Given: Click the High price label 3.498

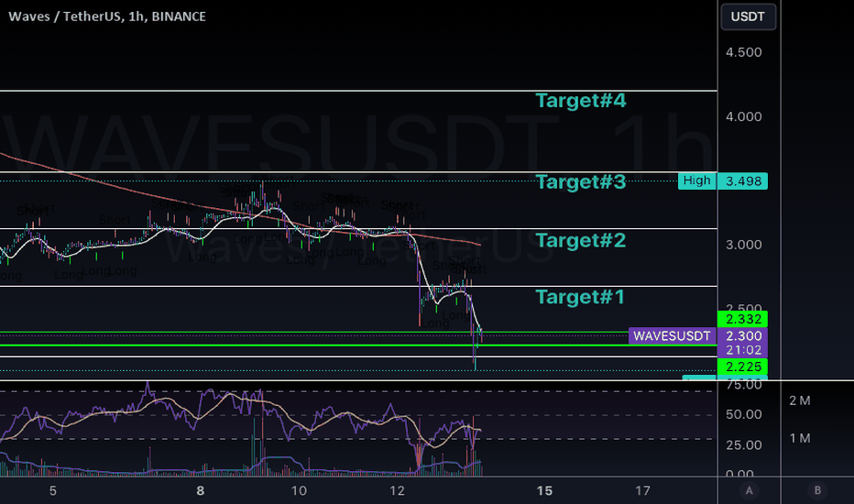Looking at the screenshot, I should click(723, 181).
